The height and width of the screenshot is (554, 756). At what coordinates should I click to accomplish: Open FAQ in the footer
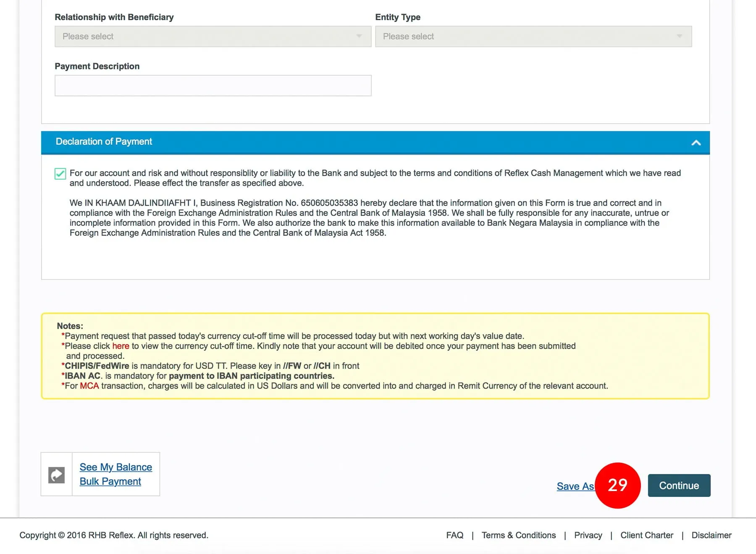(x=454, y=535)
